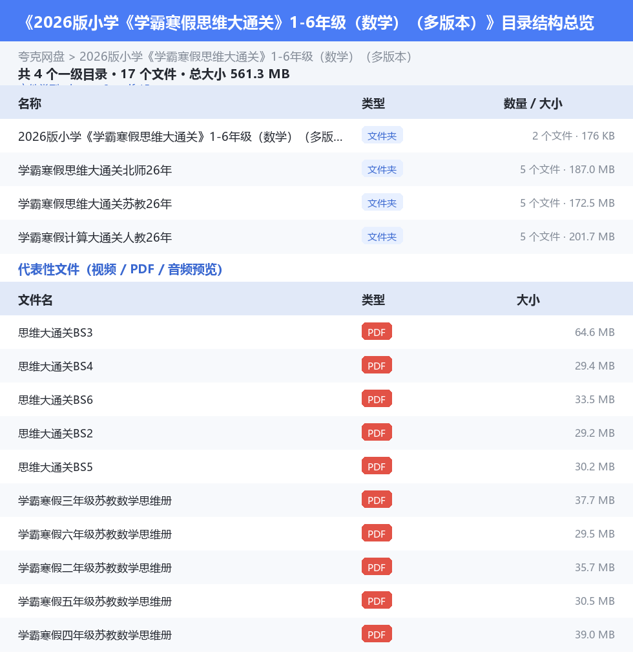633x672 pixels.
Task: Click PDF badge for 学霸寒假五年级苏教数学思维册
Action: [377, 601]
